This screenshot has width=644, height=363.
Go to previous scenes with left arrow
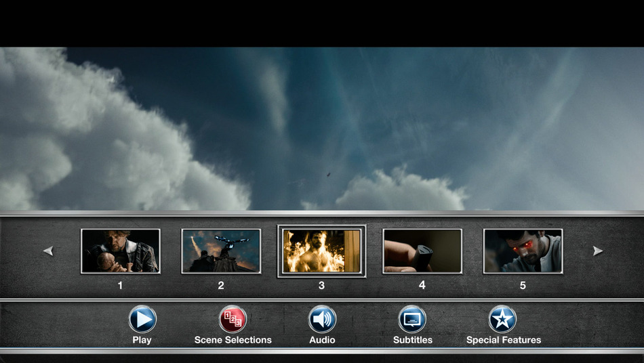click(x=48, y=251)
